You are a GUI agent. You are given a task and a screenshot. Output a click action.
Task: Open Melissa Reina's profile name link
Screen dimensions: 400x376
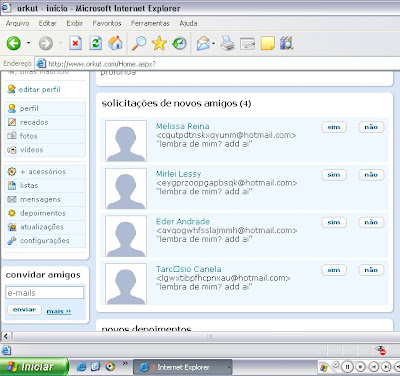tap(183, 126)
